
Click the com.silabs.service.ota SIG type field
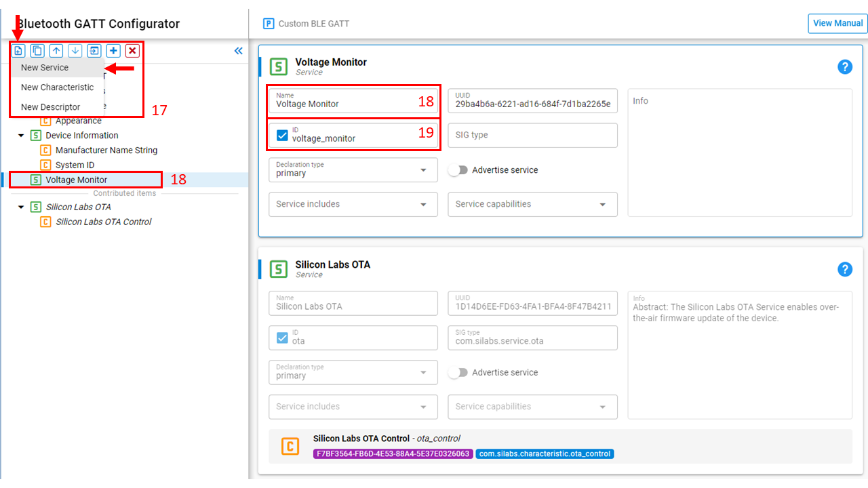[x=532, y=338]
